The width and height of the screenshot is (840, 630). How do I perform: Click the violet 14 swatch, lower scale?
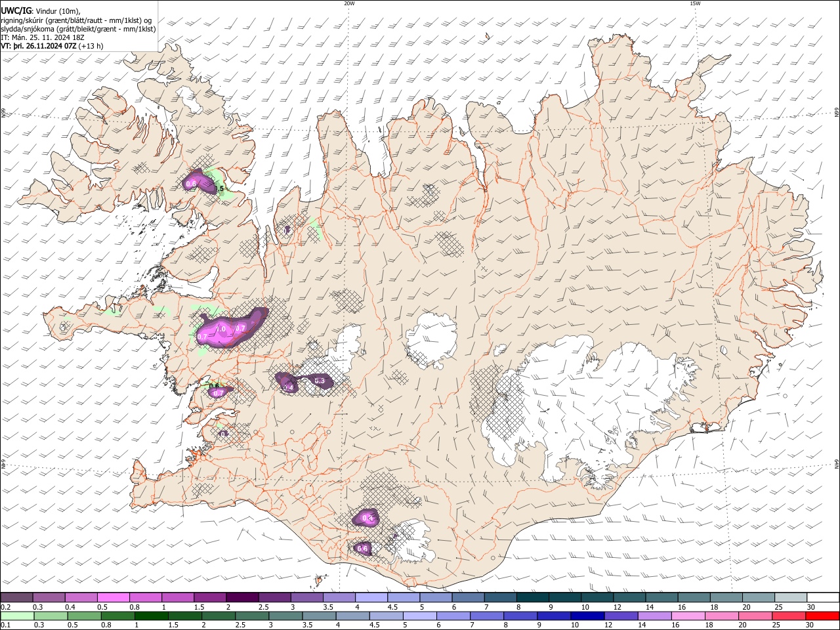[x=654, y=616]
